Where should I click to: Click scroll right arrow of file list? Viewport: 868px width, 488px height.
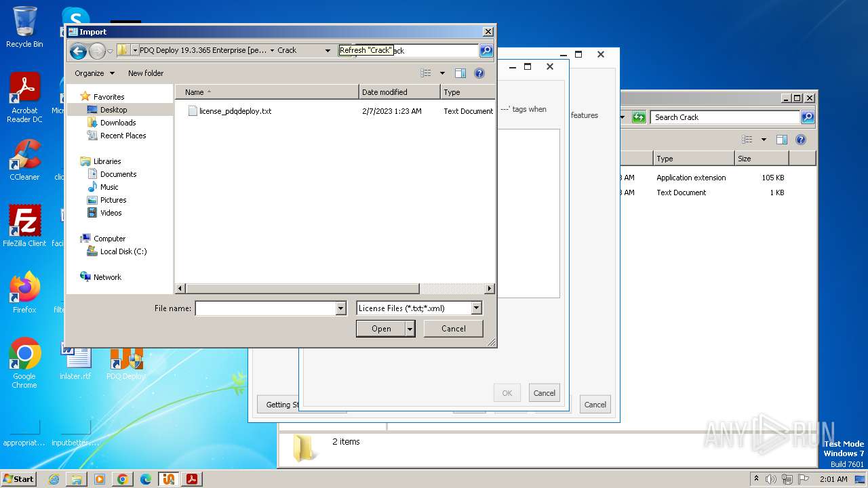(x=490, y=289)
